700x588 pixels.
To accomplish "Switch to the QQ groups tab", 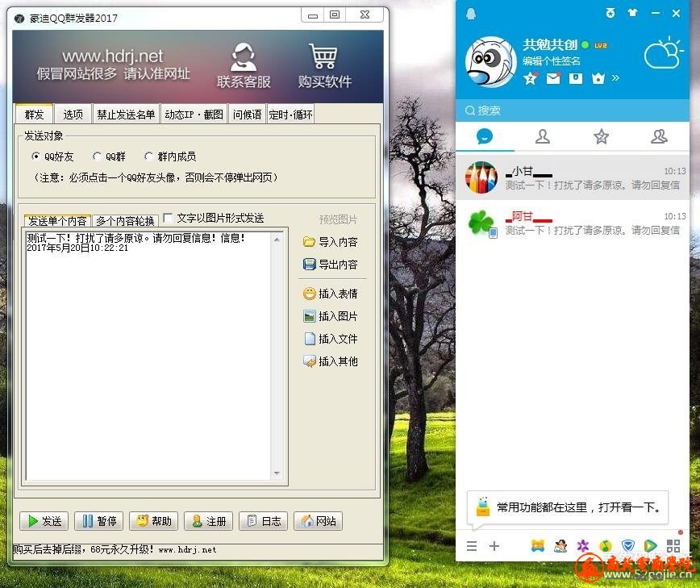I will pos(660,136).
